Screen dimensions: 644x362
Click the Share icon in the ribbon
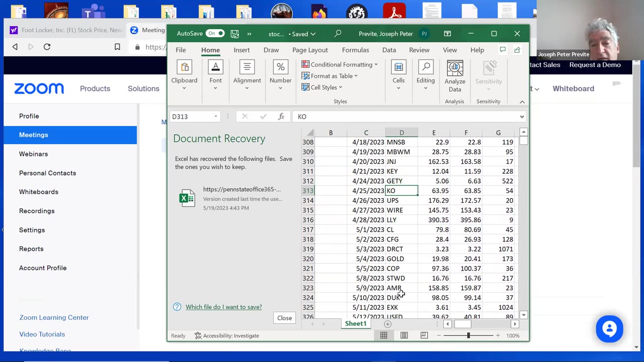point(517,49)
